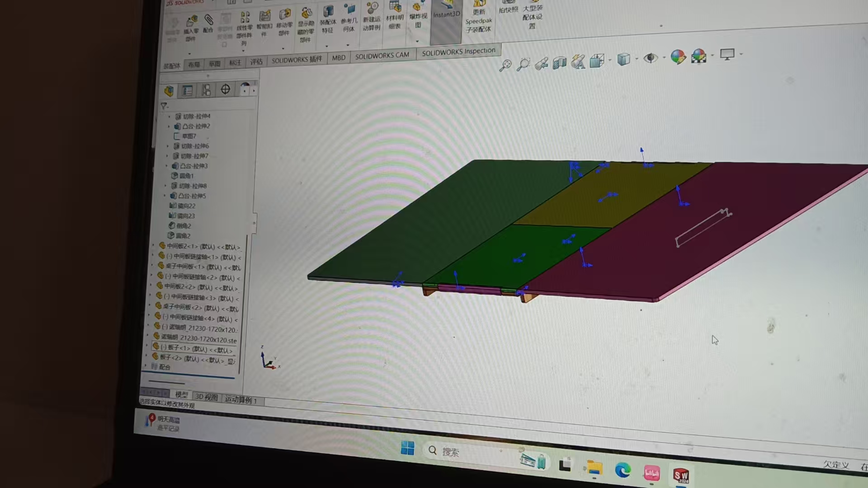The width and height of the screenshot is (868, 488).
Task: Open the Display Style cube dropdown
Action: click(x=623, y=59)
